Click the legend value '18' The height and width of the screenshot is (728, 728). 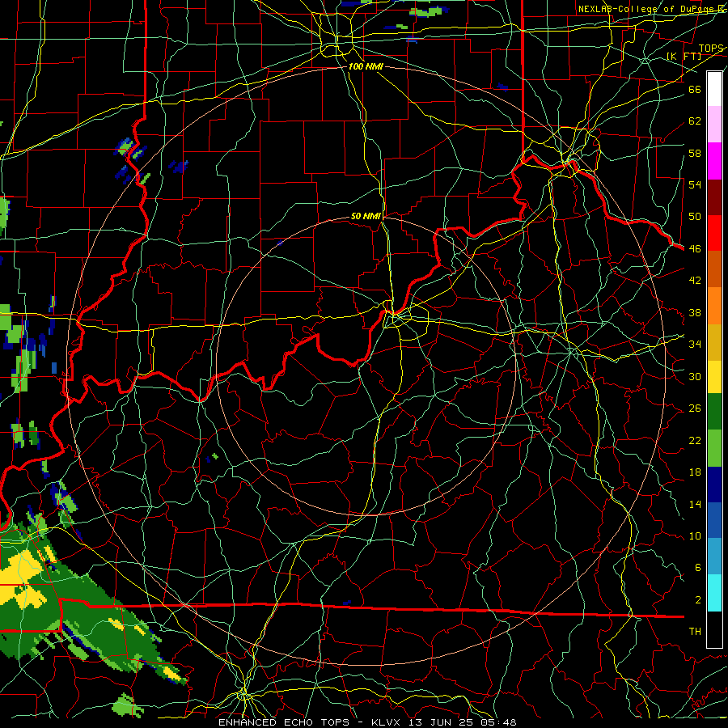point(695,472)
